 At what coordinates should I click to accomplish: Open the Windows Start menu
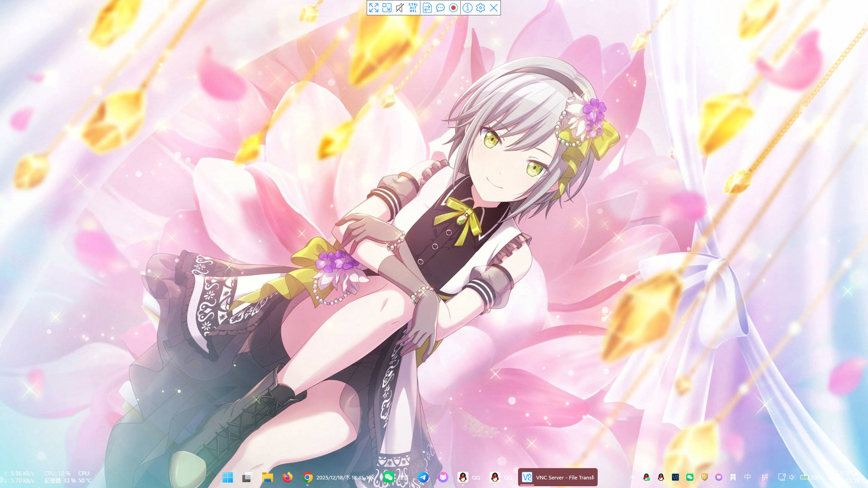pos(227,478)
